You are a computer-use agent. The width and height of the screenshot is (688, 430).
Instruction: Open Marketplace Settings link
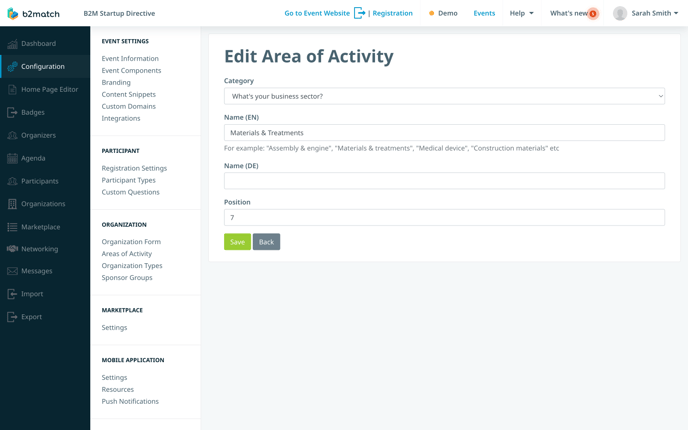click(x=114, y=327)
